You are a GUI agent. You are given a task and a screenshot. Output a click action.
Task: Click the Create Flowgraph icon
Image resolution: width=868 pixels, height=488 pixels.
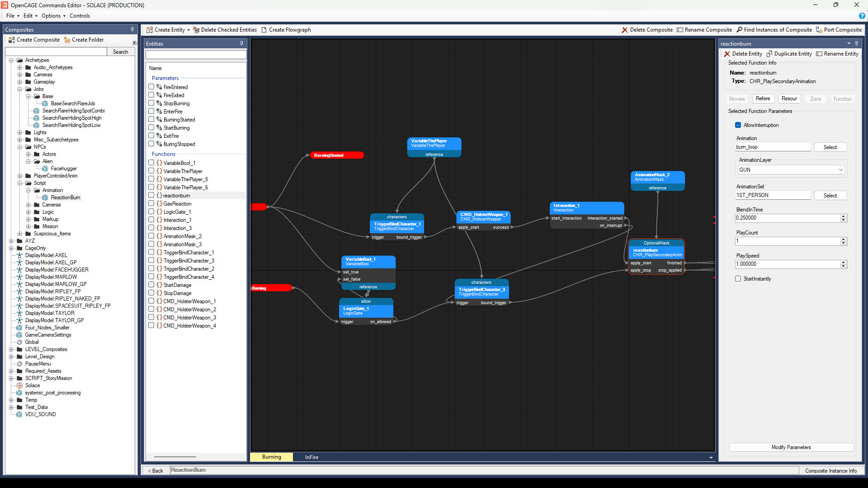click(x=264, y=29)
